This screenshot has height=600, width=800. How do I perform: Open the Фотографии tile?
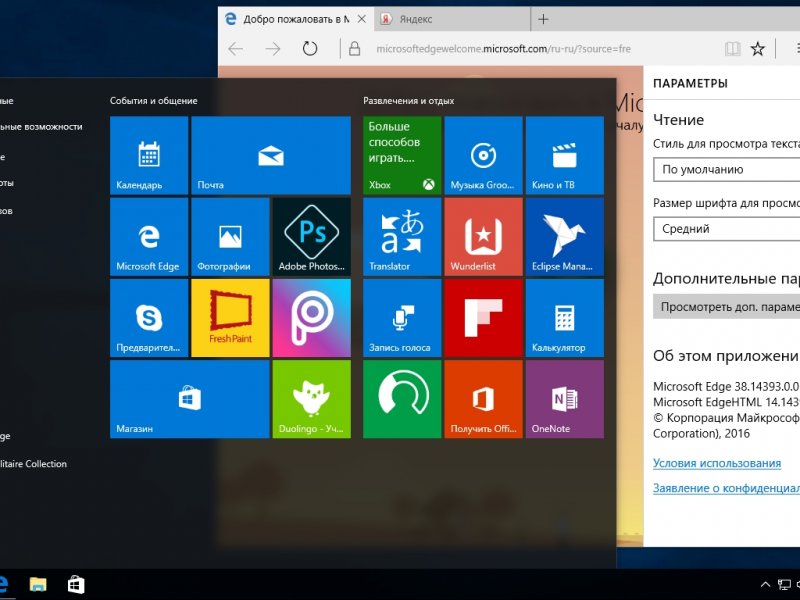[x=230, y=237]
